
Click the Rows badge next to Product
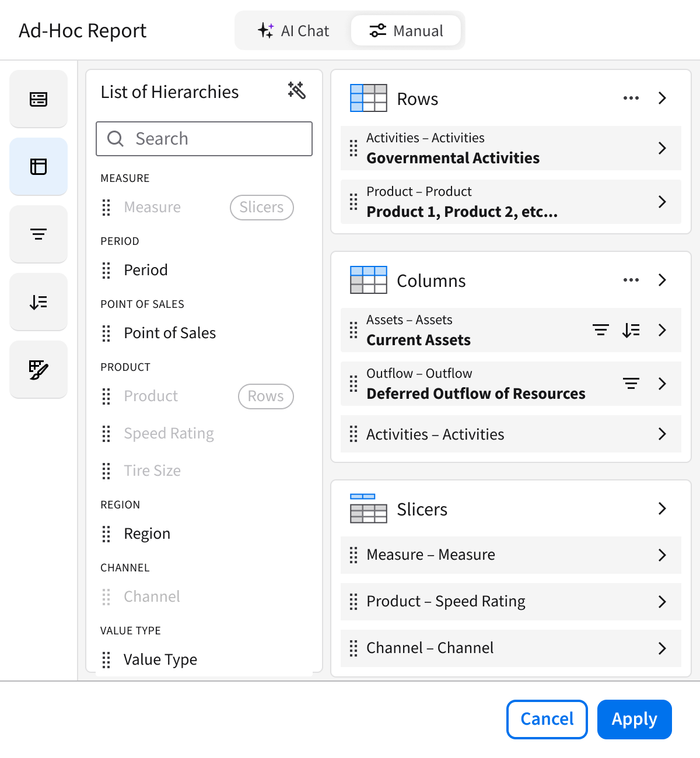(x=266, y=396)
